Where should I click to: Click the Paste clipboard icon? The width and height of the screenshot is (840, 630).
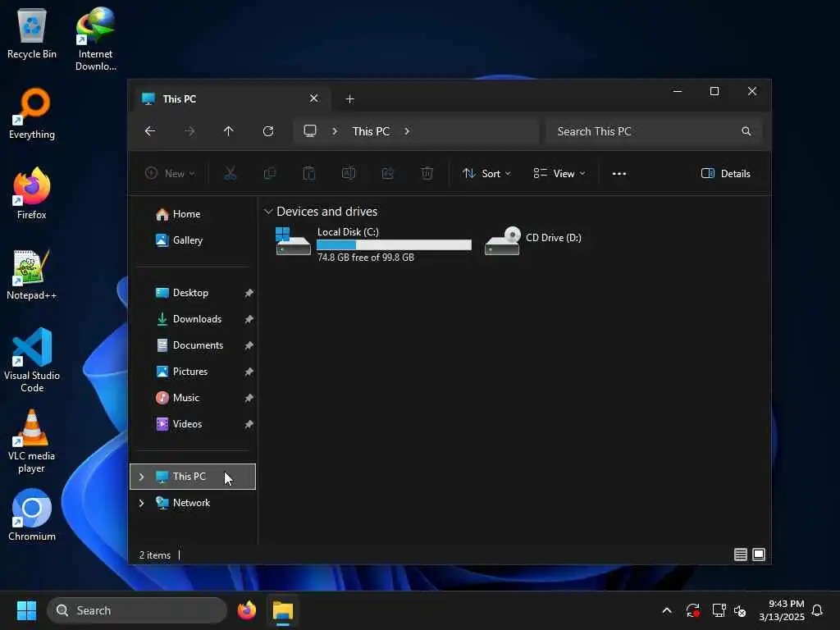pyautogui.click(x=309, y=173)
